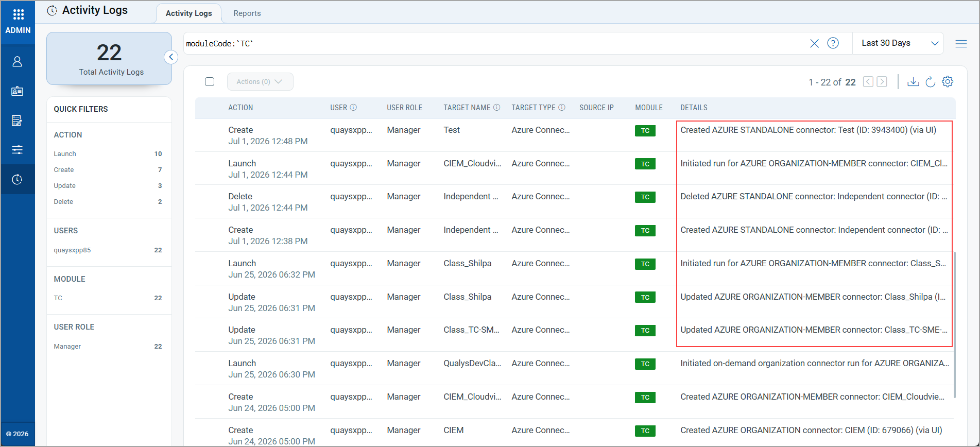The width and height of the screenshot is (980, 447).
Task: Switch to the Reports tab
Action: click(247, 13)
